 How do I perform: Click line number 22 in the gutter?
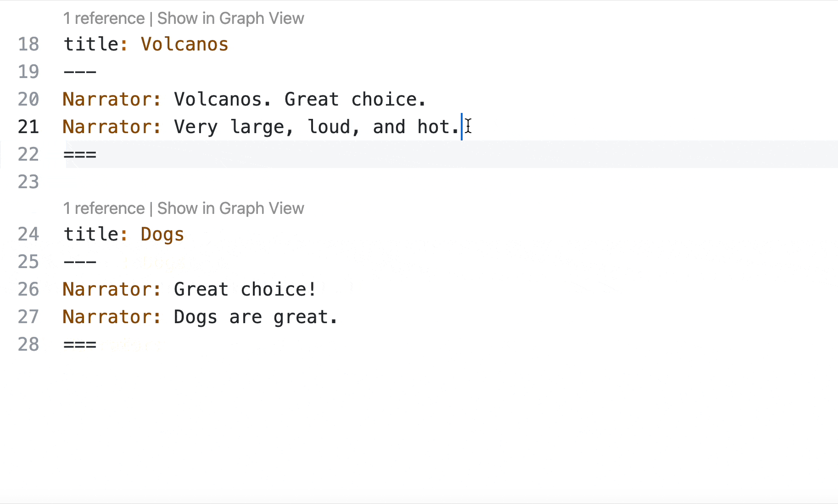[x=28, y=155]
